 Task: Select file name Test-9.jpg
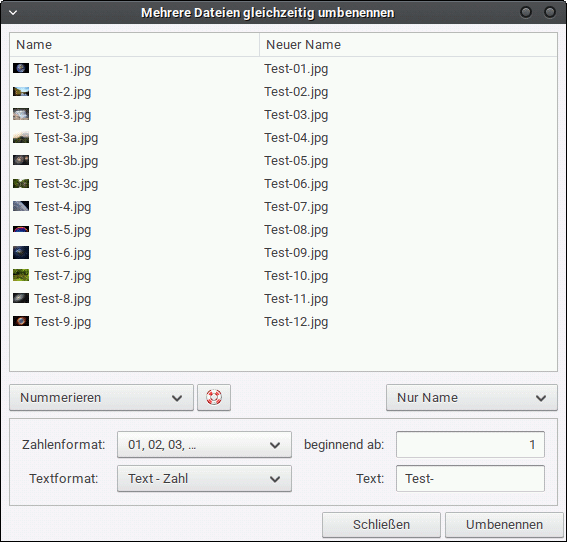(63, 321)
